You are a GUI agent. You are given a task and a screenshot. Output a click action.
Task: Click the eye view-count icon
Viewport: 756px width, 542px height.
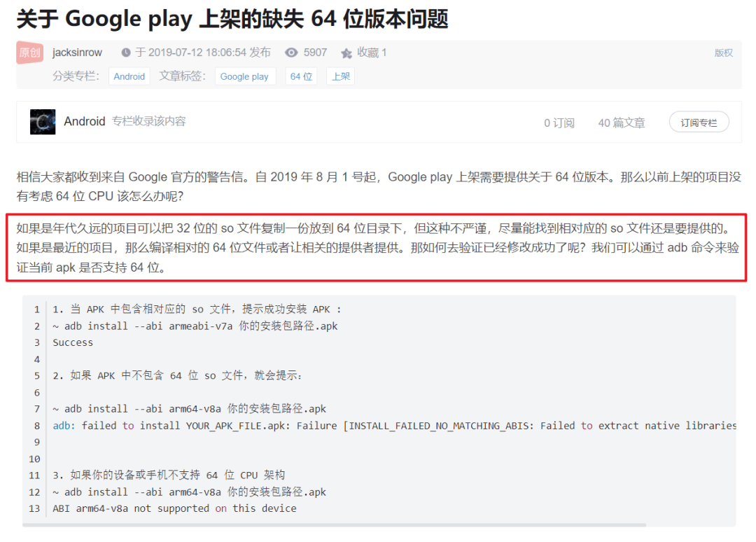290,52
